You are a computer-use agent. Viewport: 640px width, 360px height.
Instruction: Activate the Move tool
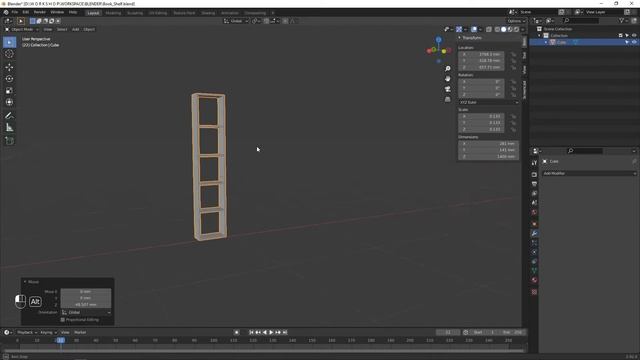click(x=9, y=67)
